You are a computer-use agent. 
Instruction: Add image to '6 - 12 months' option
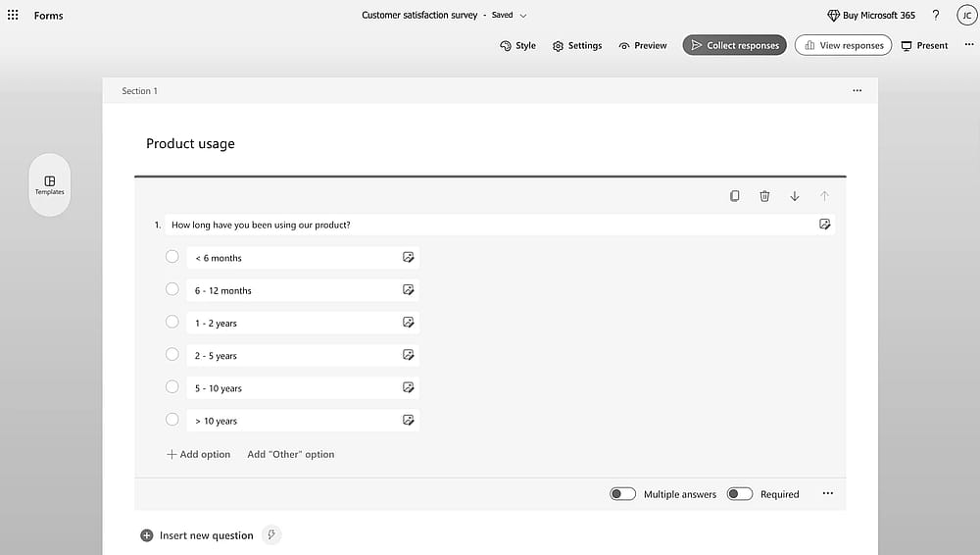(408, 289)
